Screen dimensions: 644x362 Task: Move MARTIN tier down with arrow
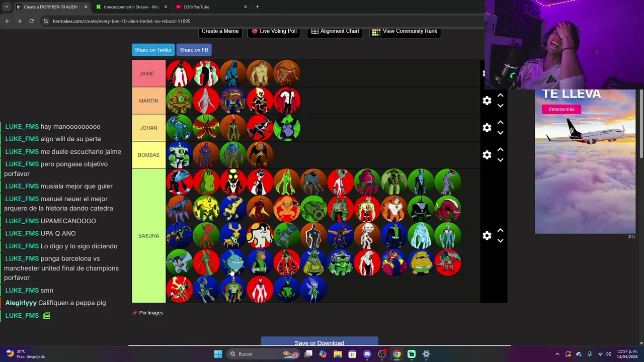click(x=500, y=106)
